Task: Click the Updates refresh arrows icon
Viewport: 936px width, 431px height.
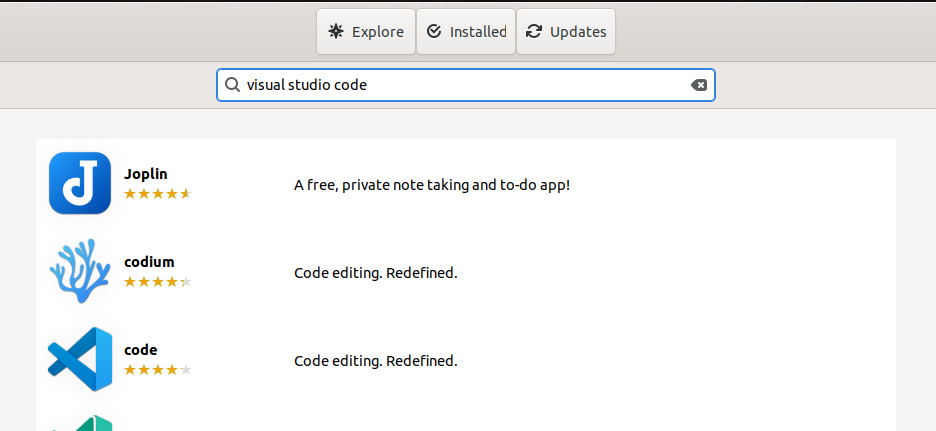Action: pyautogui.click(x=534, y=31)
